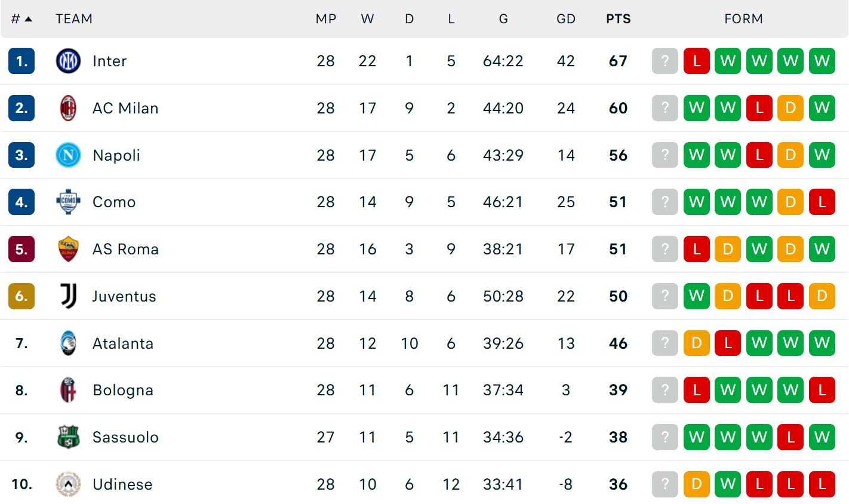The width and height of the screenshot is (849, 504).
Task: Click the FORM column header
Action: coord(743,19)
